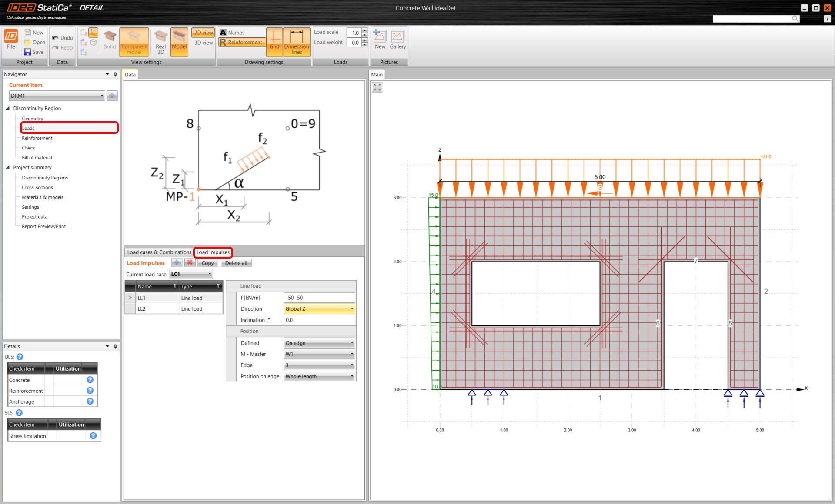Click the Delete all button
This screenshot has width=835, height=504.
(236, 263)
